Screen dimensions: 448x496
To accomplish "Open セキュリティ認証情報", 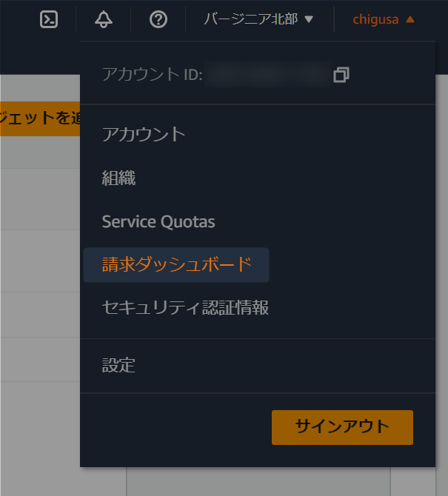I will click(x=185, y=307).
